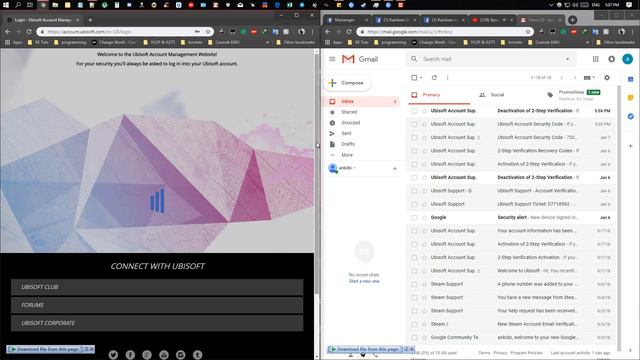
Task: Open Gmail settings gear icon
Action: click(x=607, y=78)
